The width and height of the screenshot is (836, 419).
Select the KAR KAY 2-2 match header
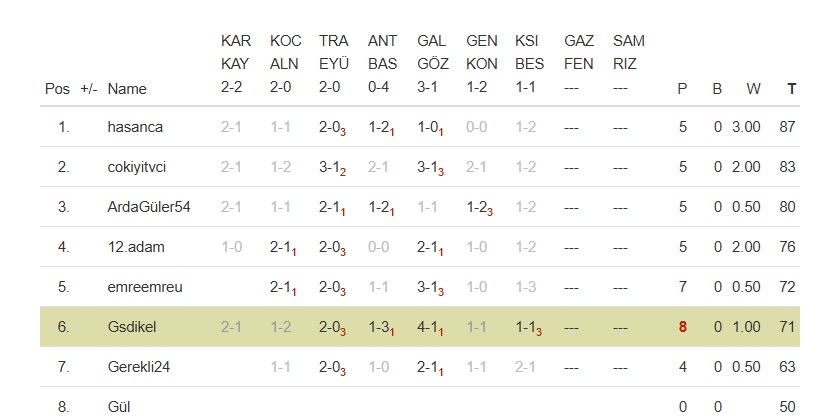coord(234,64)
